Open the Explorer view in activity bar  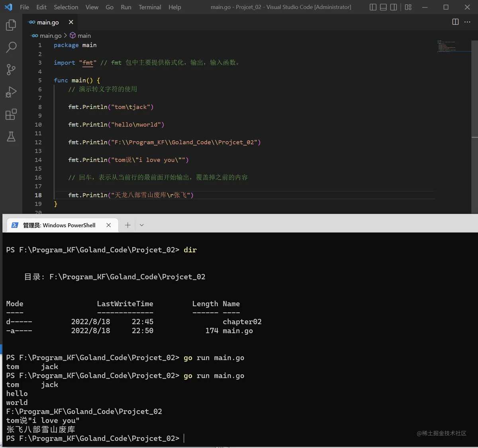click(x=11, y=26)
